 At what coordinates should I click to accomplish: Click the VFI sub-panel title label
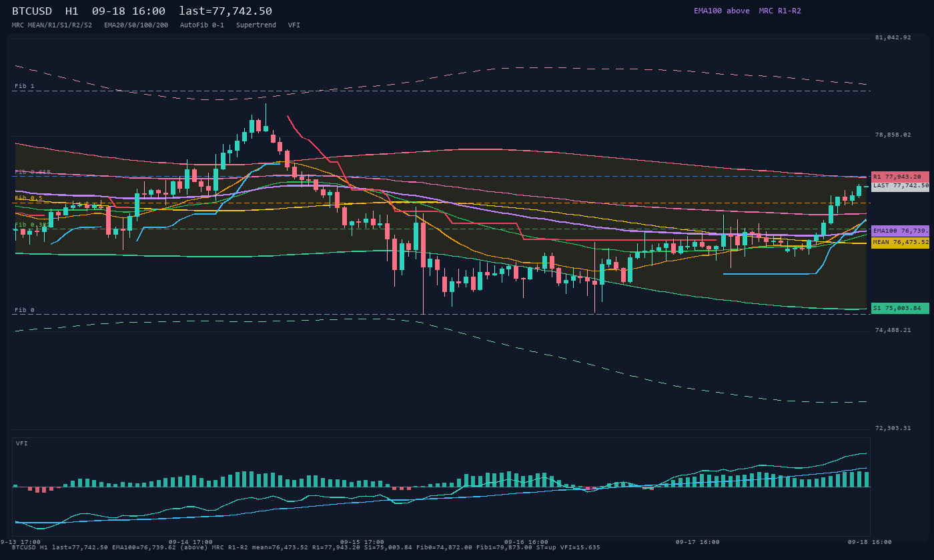[22, 443]
